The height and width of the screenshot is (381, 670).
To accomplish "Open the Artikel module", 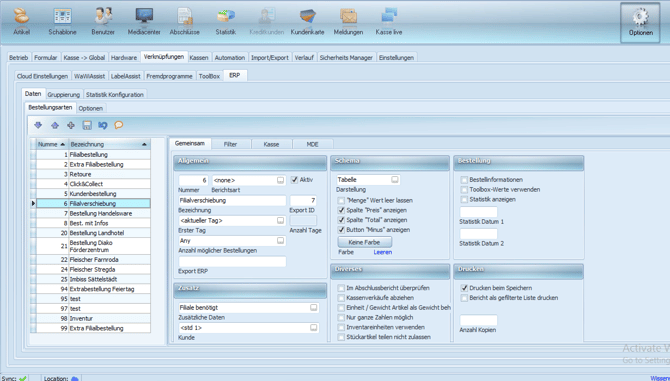I will (21, 22).
